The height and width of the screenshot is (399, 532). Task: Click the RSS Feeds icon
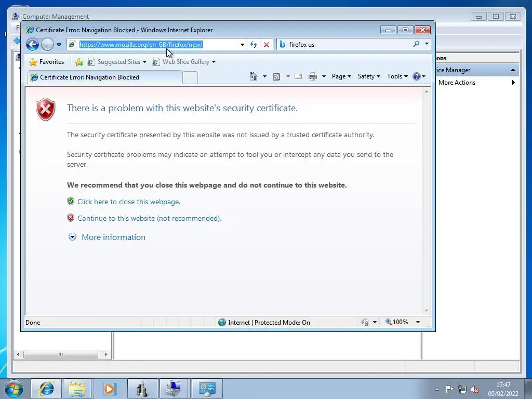(276, 77)
